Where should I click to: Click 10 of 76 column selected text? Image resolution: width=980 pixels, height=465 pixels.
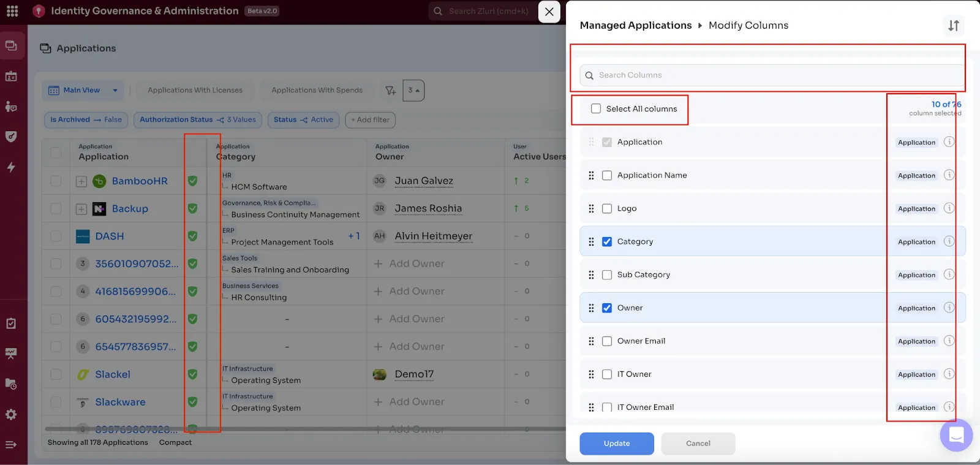pos(935,108)
